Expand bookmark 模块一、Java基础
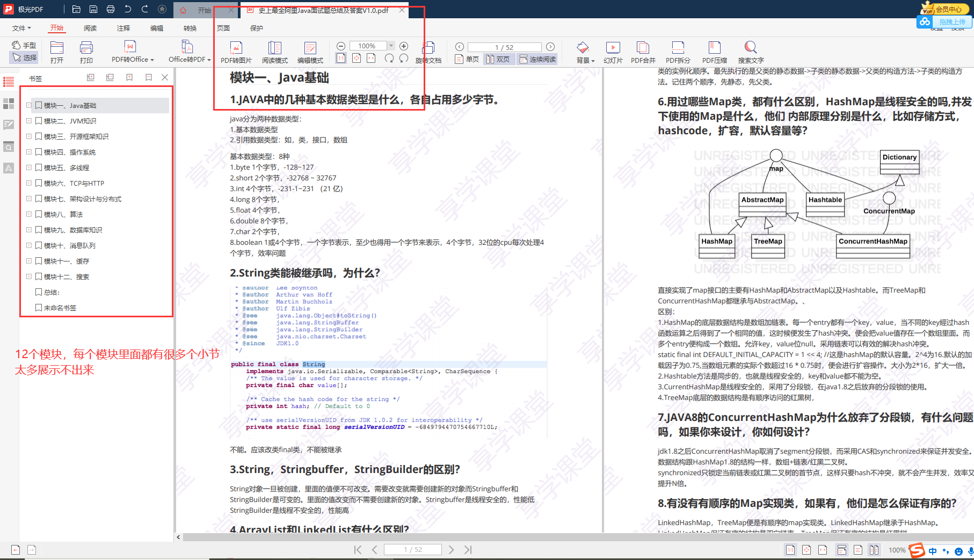The image size is (974, 560). [x=28, y=105]
